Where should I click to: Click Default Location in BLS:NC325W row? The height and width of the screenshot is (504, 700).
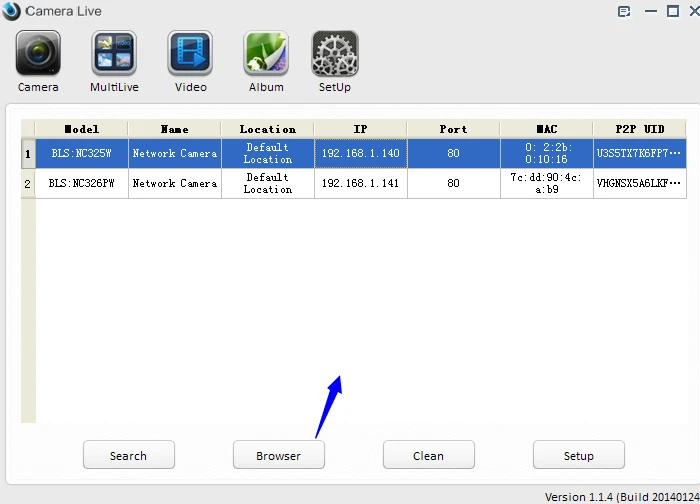268,153
